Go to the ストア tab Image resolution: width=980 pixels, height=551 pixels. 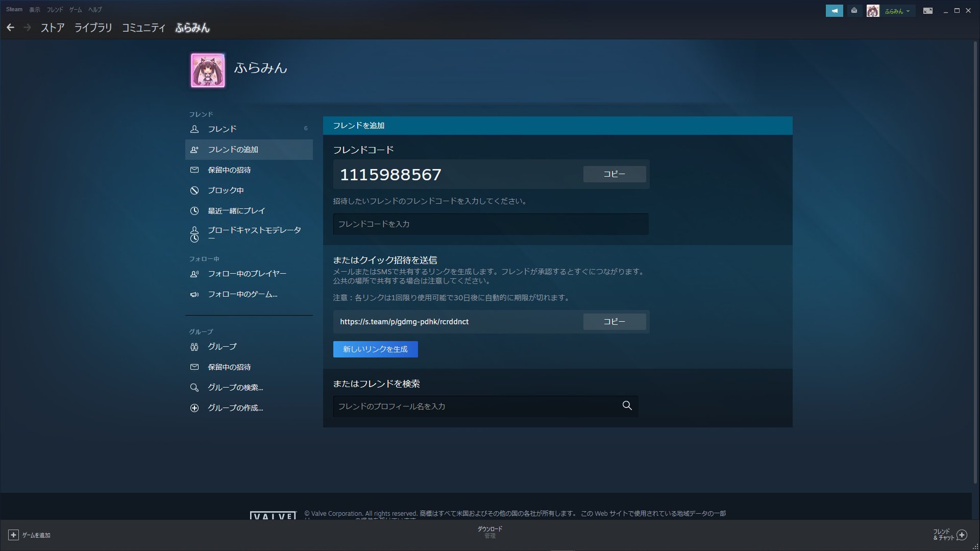[x=53, y=28]
